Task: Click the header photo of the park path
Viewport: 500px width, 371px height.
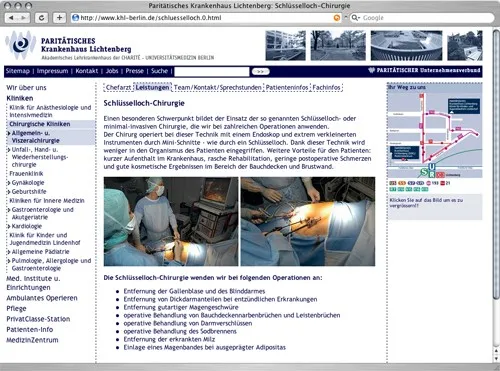Action: point(338,46)
